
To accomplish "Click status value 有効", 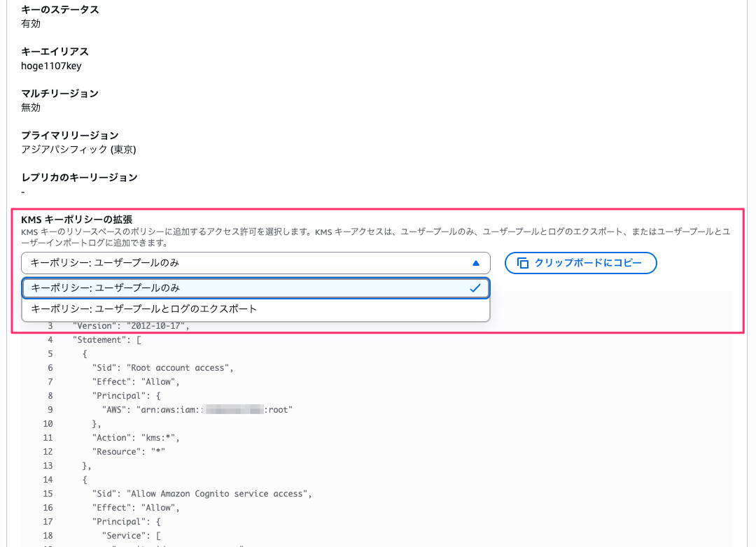I will pos(31,24).
